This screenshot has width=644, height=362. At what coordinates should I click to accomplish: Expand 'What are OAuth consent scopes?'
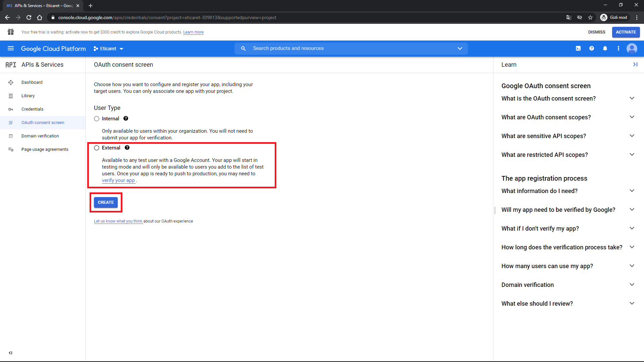(x=632, y=117)
